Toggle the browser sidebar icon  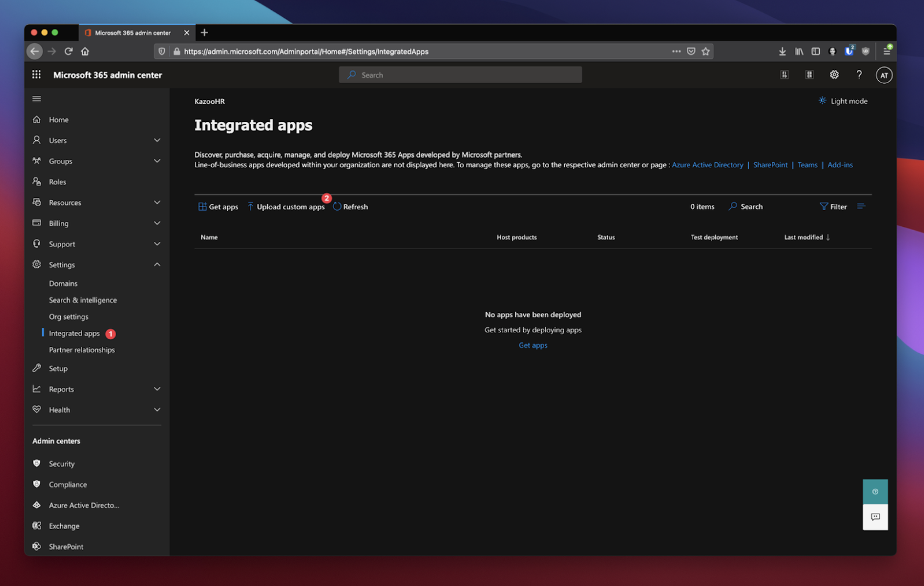click(816, 51)
